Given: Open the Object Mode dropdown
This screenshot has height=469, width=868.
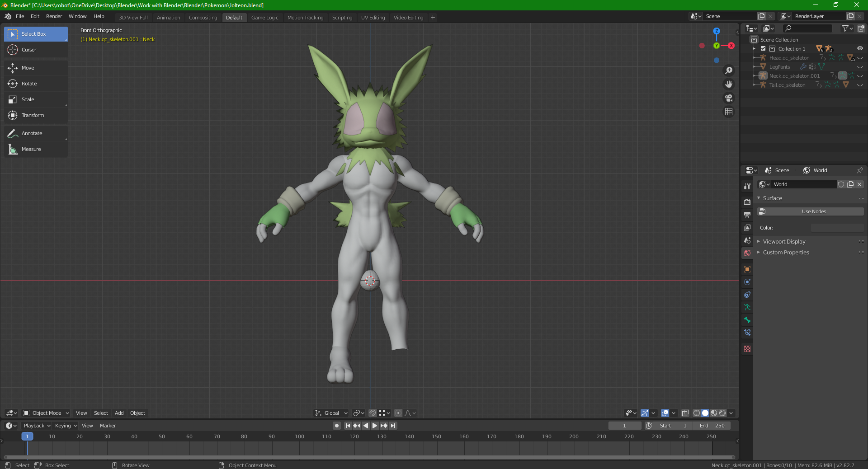Looking at the screenshot, I should coord(46,413).
